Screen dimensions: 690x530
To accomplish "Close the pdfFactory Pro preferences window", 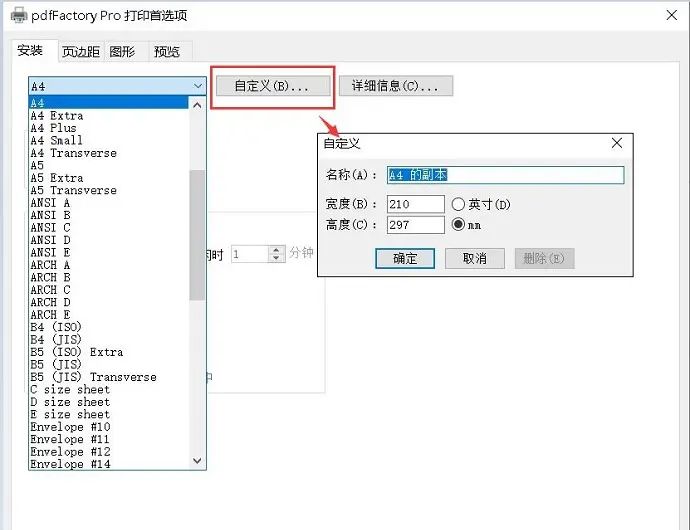I will pyautogui.click(x=672, y=15).
